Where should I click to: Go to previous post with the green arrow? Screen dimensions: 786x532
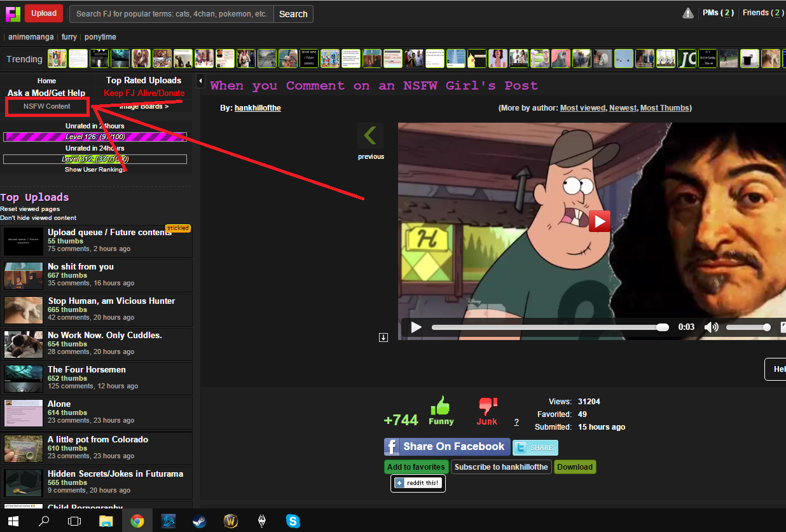370,136
